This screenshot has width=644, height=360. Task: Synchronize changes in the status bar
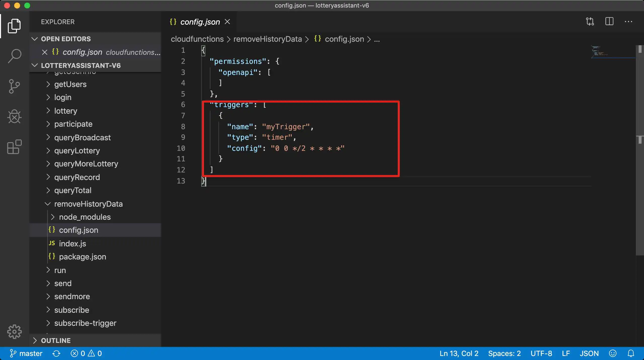pyautogui.click(x=56, y=353)
